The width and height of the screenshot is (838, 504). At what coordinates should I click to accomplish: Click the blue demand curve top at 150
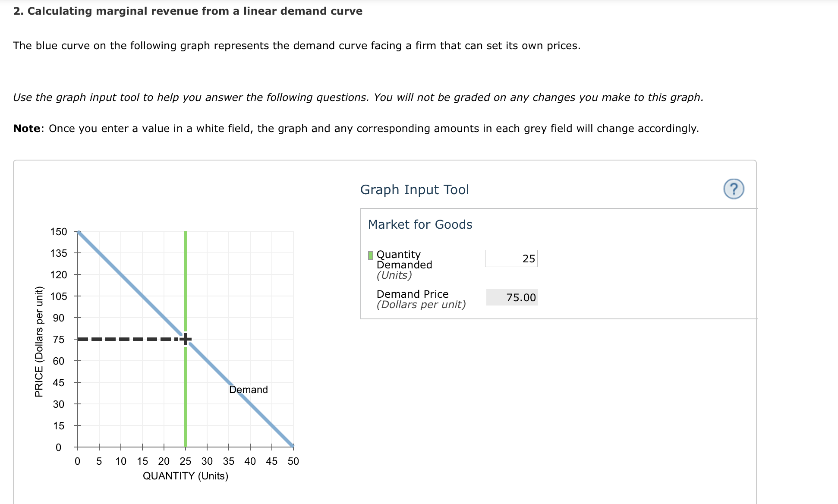(x=79, y=233)
